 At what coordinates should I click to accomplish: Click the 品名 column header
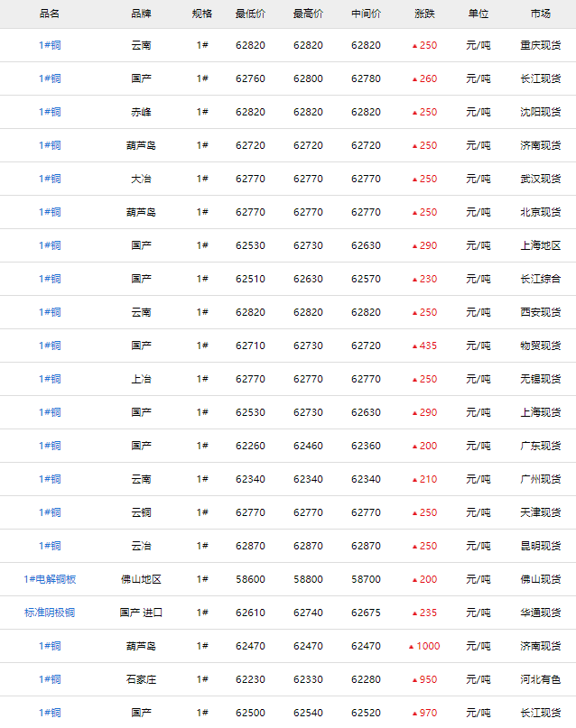[x=50, y=14]
